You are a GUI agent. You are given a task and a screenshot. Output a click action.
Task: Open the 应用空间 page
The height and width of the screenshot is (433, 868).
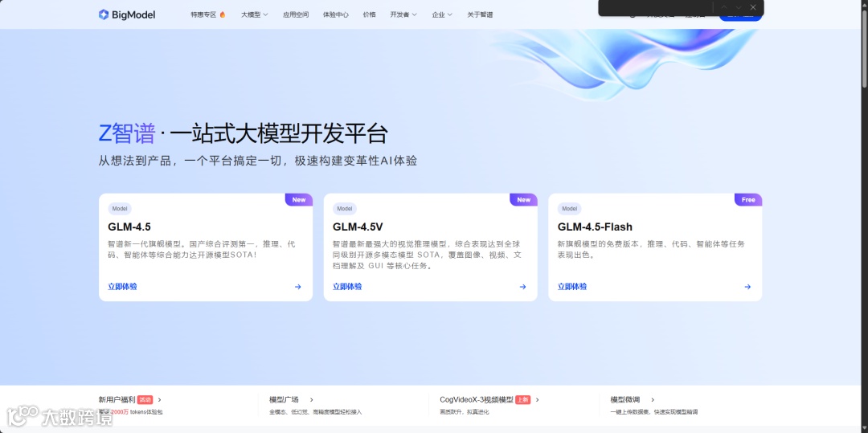[296, 15]
